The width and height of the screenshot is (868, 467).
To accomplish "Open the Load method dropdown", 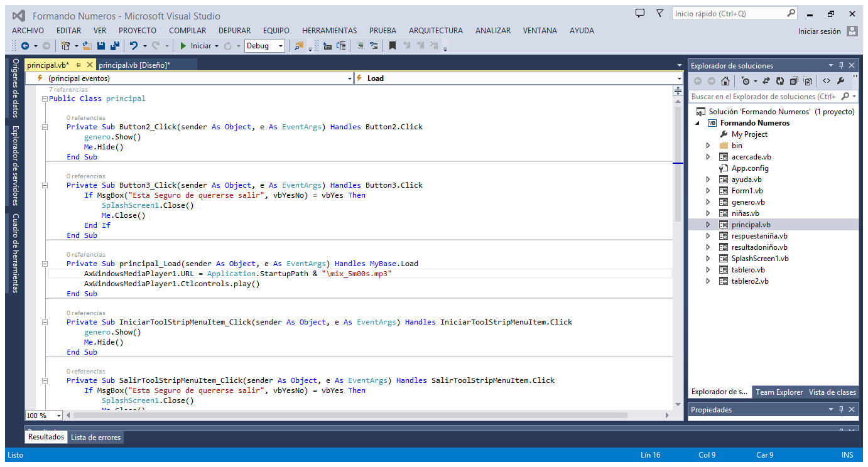I will click(680, 78).
